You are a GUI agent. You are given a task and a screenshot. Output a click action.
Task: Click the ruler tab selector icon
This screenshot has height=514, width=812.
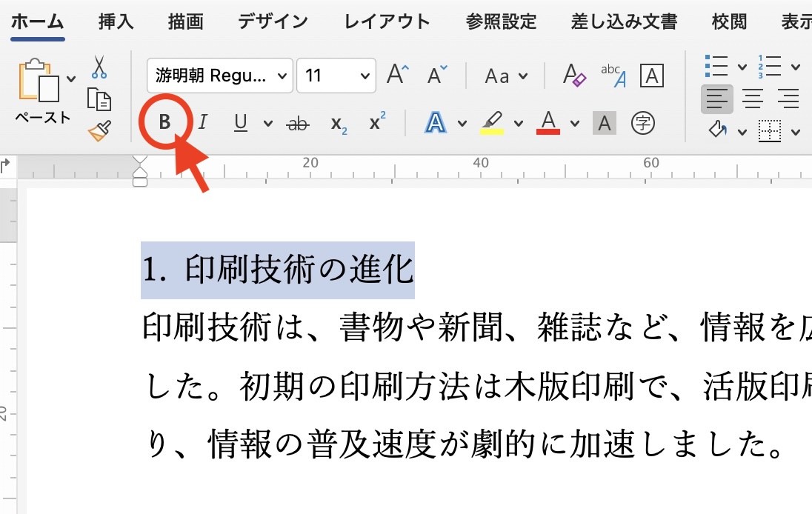[x=5, y=166]
